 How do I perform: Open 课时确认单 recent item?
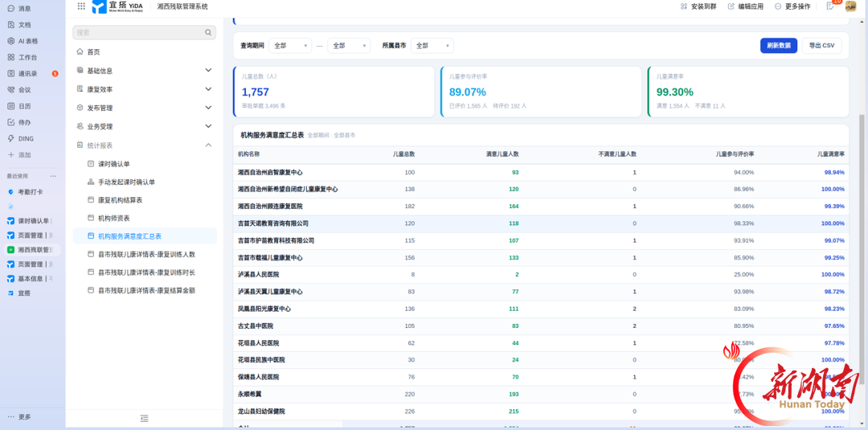31,221
